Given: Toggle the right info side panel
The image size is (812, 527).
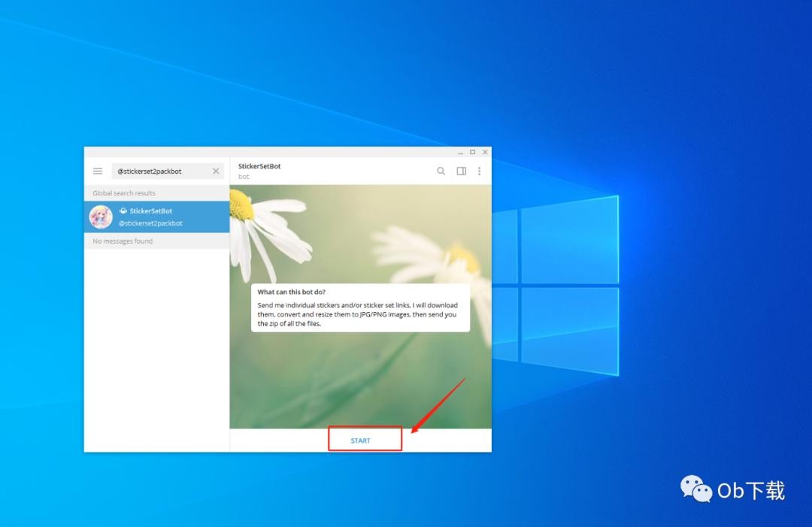Looking at the screenshot, I should pyautogui.click(x=462, y=171).
